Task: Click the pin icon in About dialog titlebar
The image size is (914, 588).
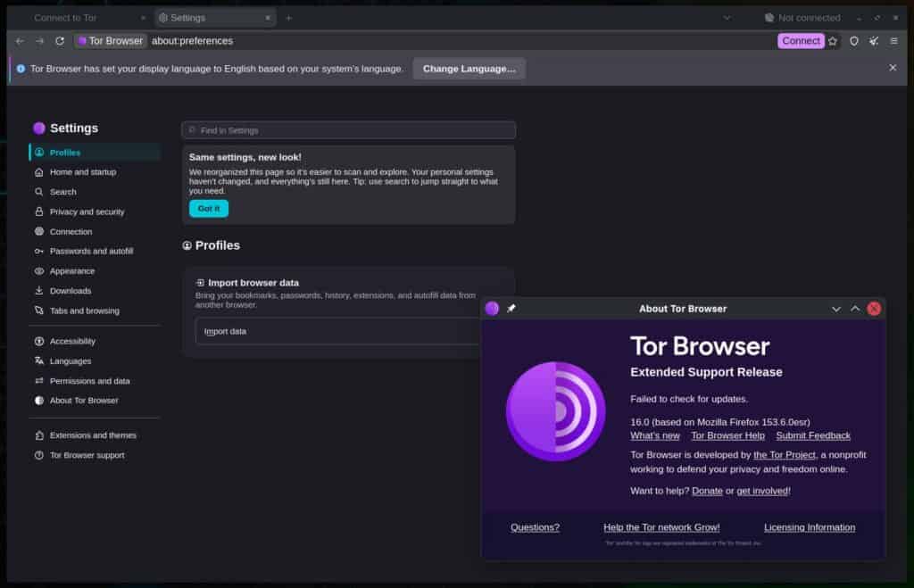Action: [x=511, y=309]
